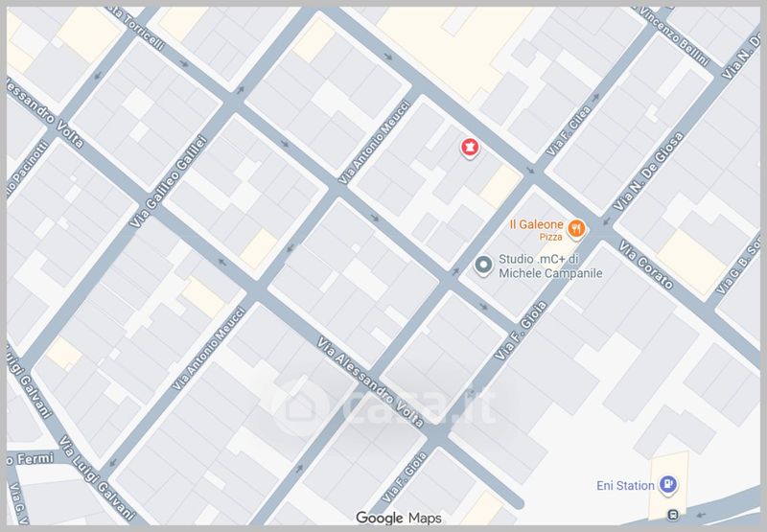Select the Via Torricelli street label
This screenshot has width=767, height=532.
[138, 29]
